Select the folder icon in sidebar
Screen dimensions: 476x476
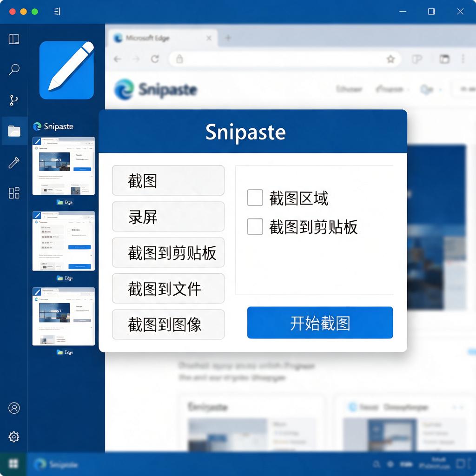tap(14, 131)
